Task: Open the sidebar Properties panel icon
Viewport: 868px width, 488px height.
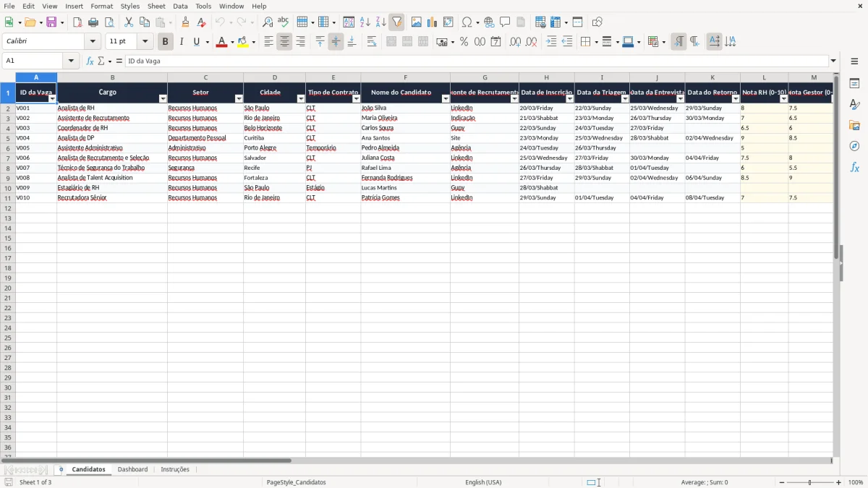Action: click(854, 83)
